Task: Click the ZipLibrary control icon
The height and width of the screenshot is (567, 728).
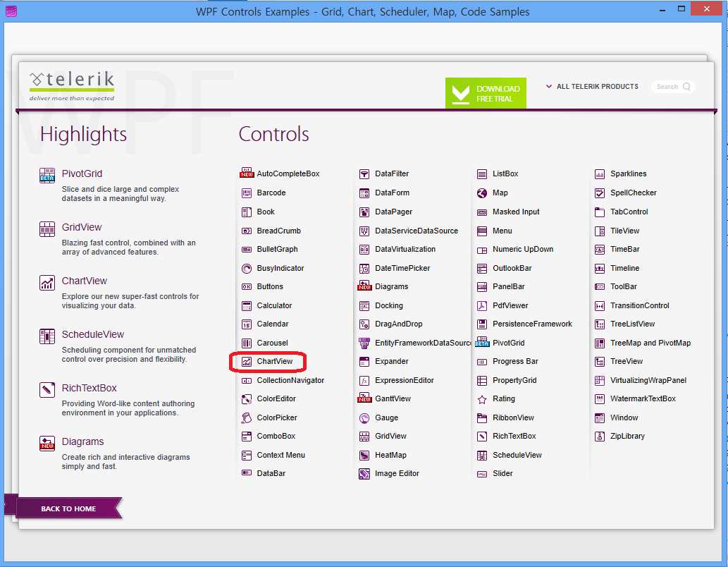Action: 600,437
